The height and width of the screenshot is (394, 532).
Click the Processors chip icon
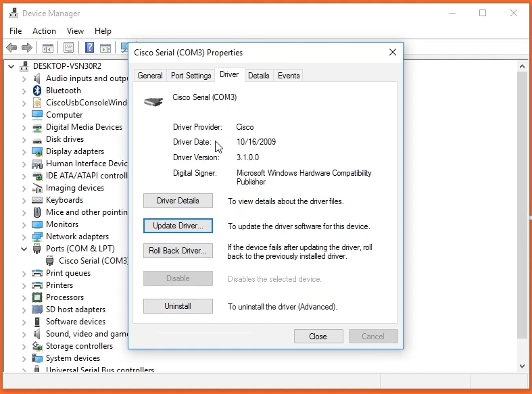pyautogui.click(x=37, y=297)
